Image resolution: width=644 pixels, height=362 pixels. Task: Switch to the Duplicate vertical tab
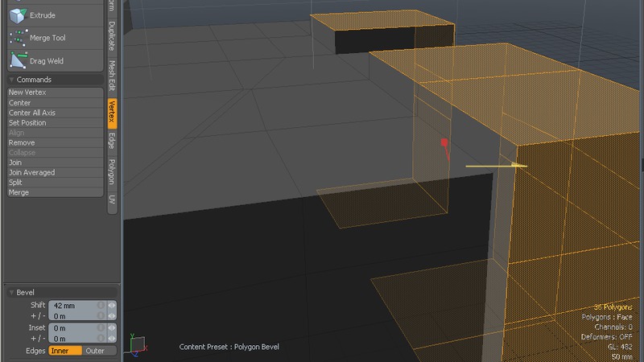(x=112, y=36)
